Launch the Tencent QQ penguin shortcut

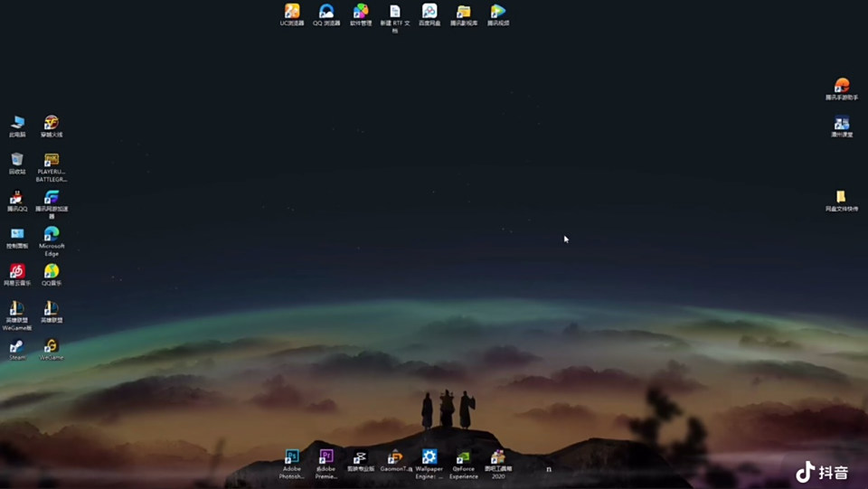pos(17,201)
